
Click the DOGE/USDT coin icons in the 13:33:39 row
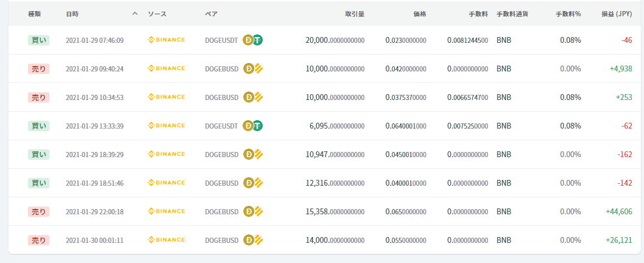click(x=253, y=125)
